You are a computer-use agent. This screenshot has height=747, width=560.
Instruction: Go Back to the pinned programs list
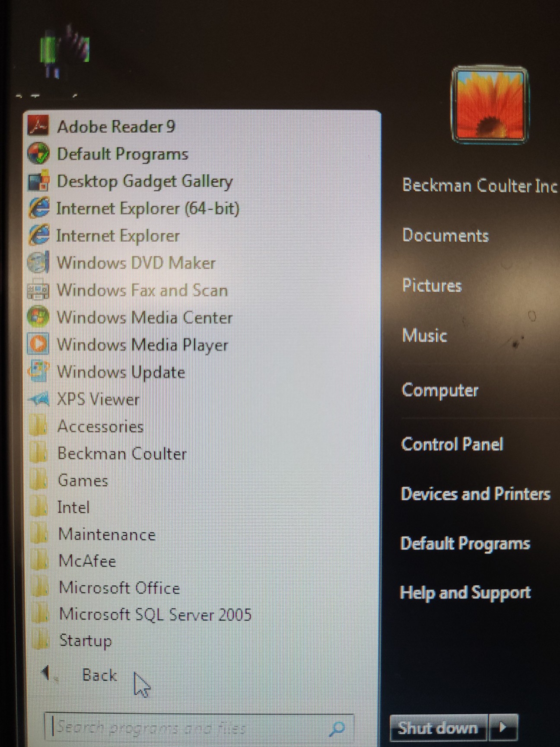[x=99, y=675]
